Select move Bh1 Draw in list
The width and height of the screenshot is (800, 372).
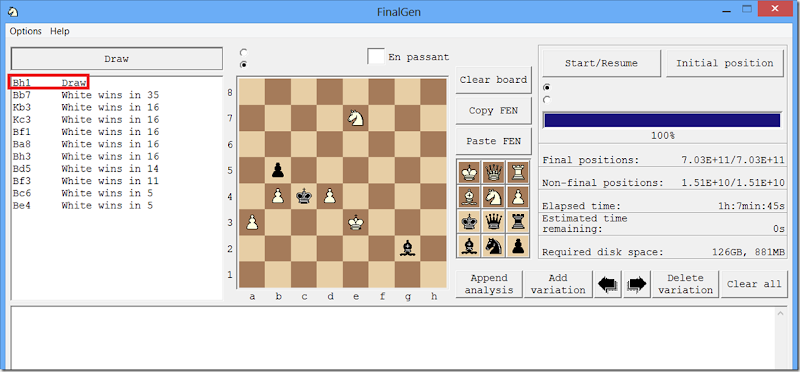[49, 83]
